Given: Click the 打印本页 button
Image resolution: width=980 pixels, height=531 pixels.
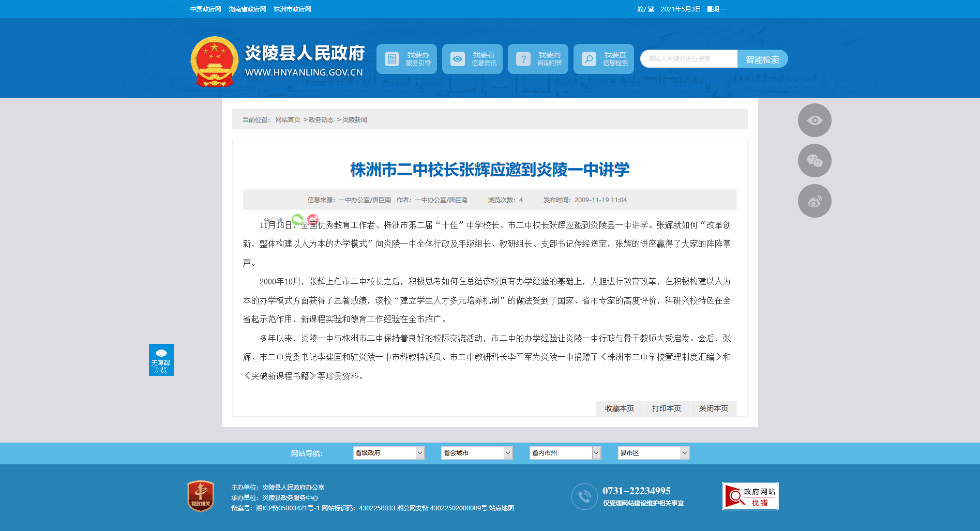Looking at the screenshot, I should tap(666, 408).
